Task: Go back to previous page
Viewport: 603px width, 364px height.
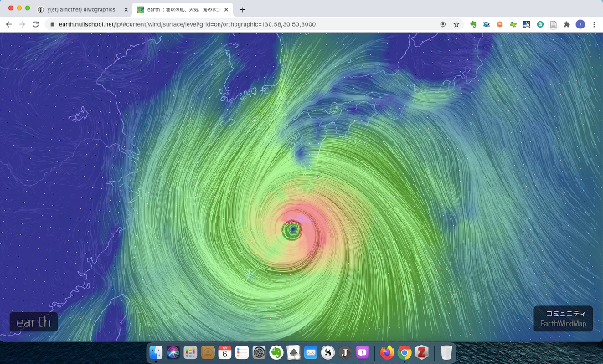Action: coord(8,24)
